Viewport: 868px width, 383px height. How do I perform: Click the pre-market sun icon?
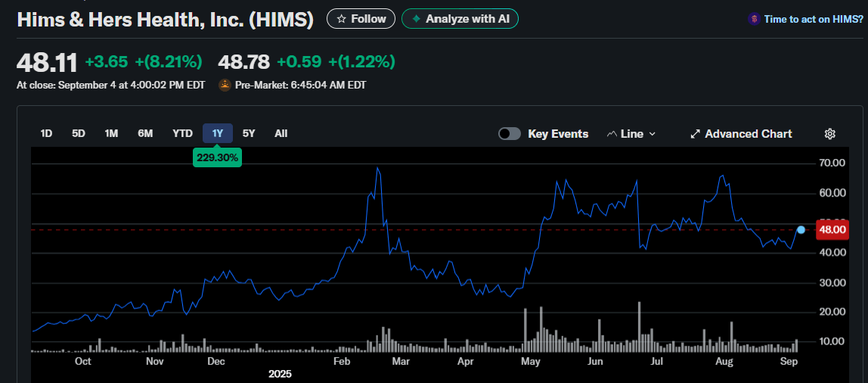click(x=225, y=86)
